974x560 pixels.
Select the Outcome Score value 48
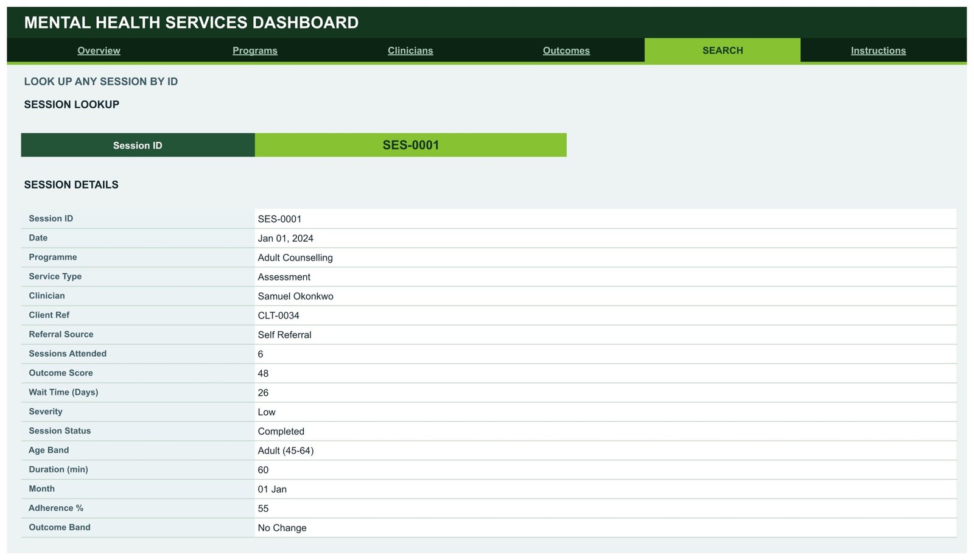pos(263,374)
